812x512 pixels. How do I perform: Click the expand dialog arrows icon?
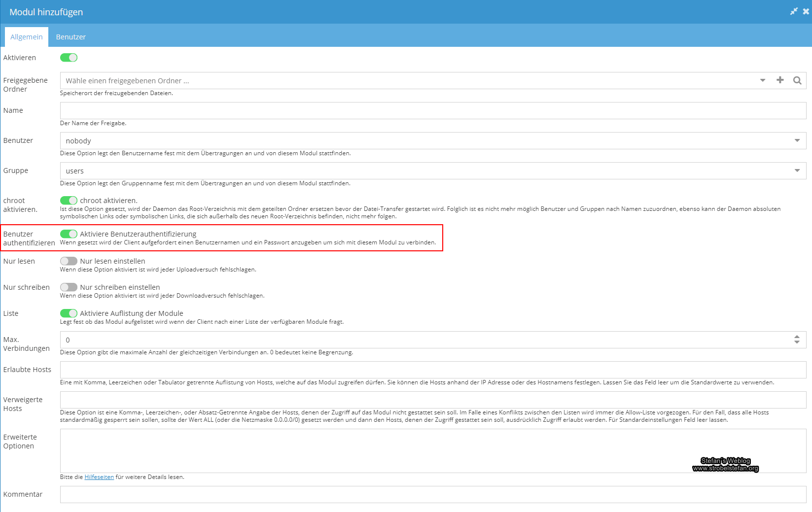coord(794,10)
